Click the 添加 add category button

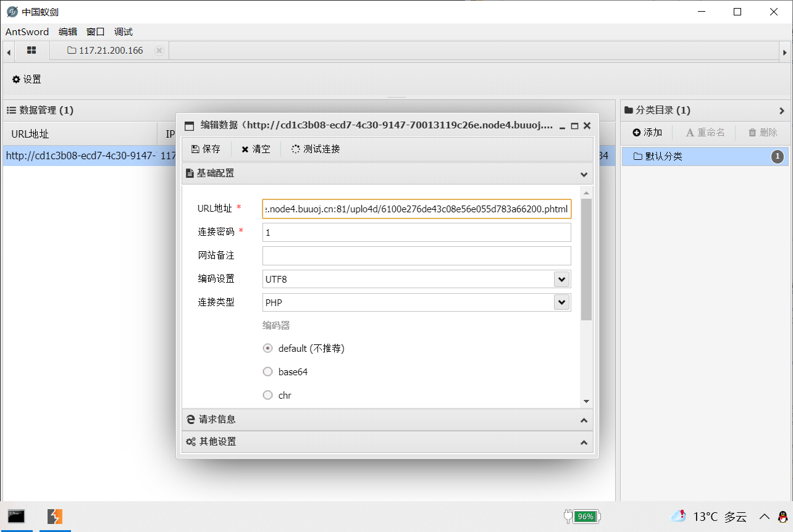tap(647, 132)
